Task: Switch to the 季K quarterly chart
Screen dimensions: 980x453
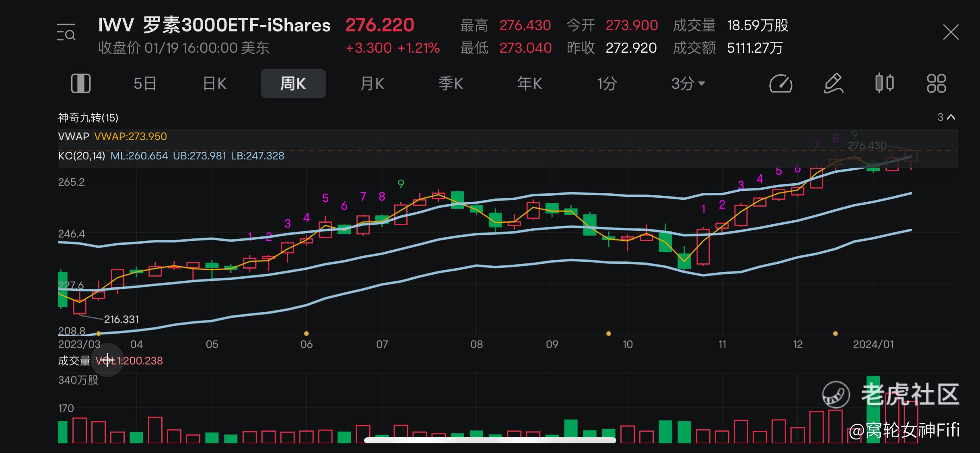Action: (451, 84)
